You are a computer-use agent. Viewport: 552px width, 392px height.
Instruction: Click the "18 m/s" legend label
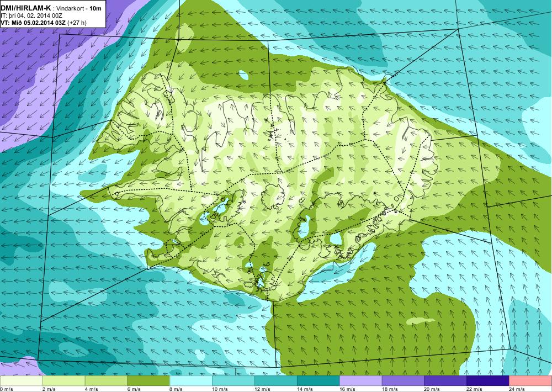pos(390,389)
